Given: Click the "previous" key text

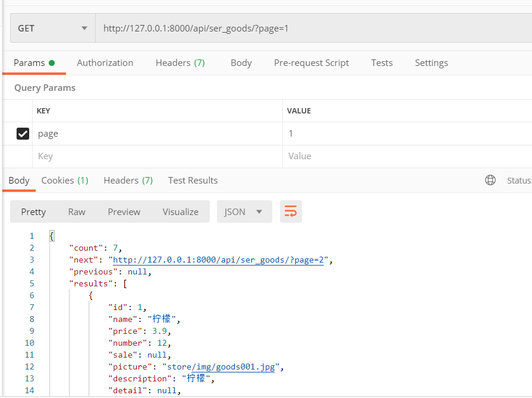Looking at the screenshot, I should tap(93, 272).
